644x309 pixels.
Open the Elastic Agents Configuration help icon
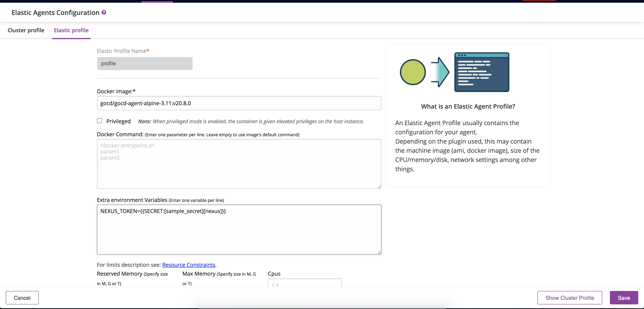(104, 12)
